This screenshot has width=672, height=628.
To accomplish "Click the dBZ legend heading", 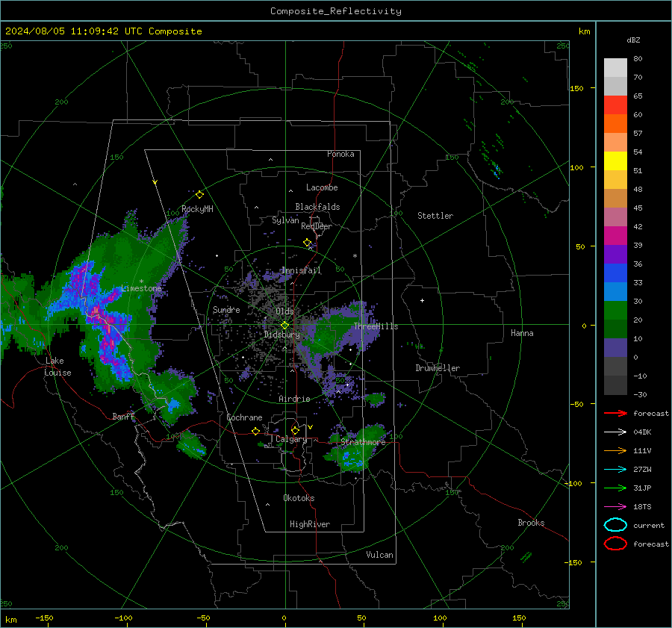I will tap(633, 40).
